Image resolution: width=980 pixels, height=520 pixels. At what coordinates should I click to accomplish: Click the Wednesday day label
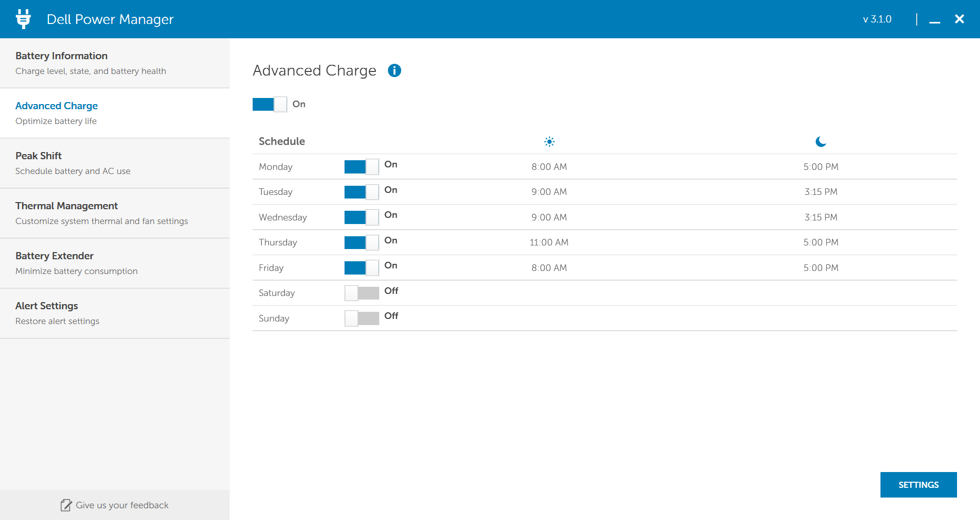283,217
